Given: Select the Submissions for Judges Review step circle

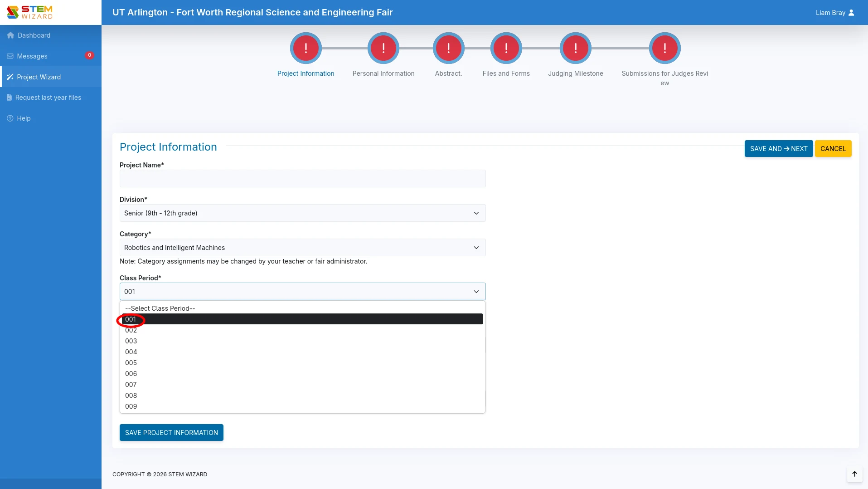Looking at the screenshot, I should pyautogui.click(x=665, y=48).
